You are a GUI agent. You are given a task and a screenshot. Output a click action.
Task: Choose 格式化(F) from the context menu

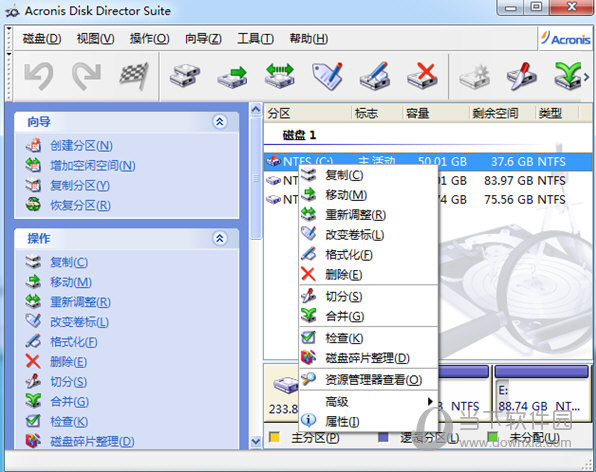tap(368, 255)
